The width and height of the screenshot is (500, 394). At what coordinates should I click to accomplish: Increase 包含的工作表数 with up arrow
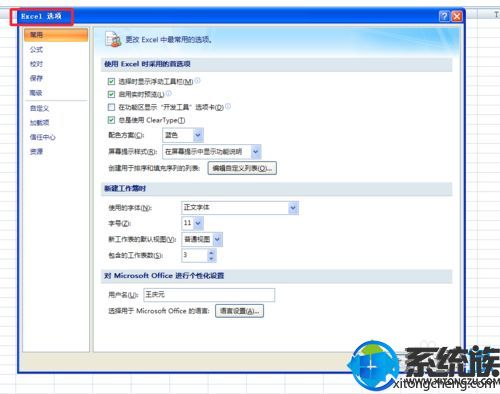(x=211, y=253)
